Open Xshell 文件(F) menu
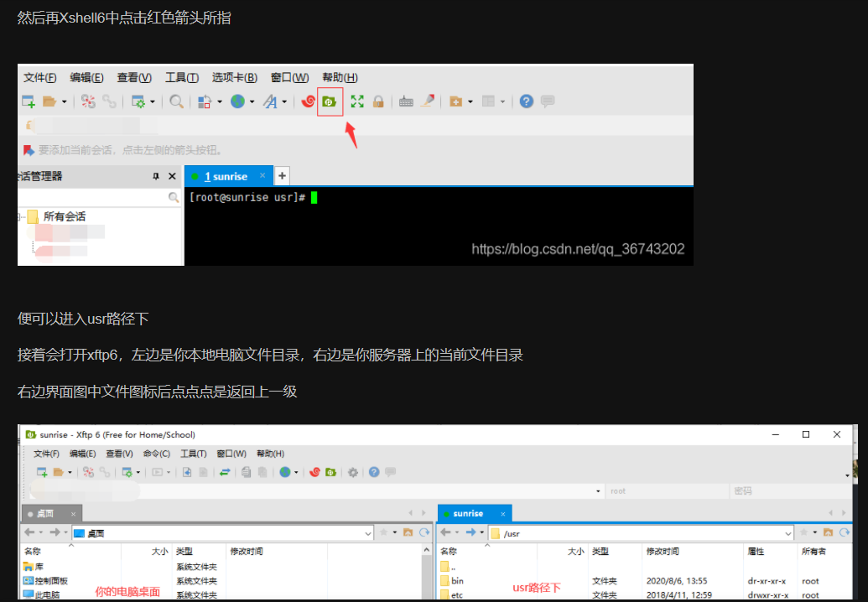The height and width of the screenshot is (602, 868). (x=40, y=77)
